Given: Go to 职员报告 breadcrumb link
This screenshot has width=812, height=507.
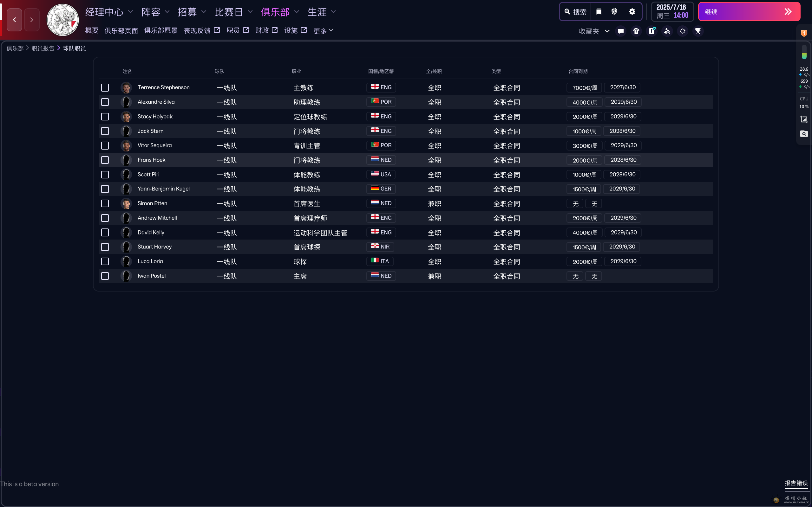Looking at the screenshot, I should coord(43,48).
